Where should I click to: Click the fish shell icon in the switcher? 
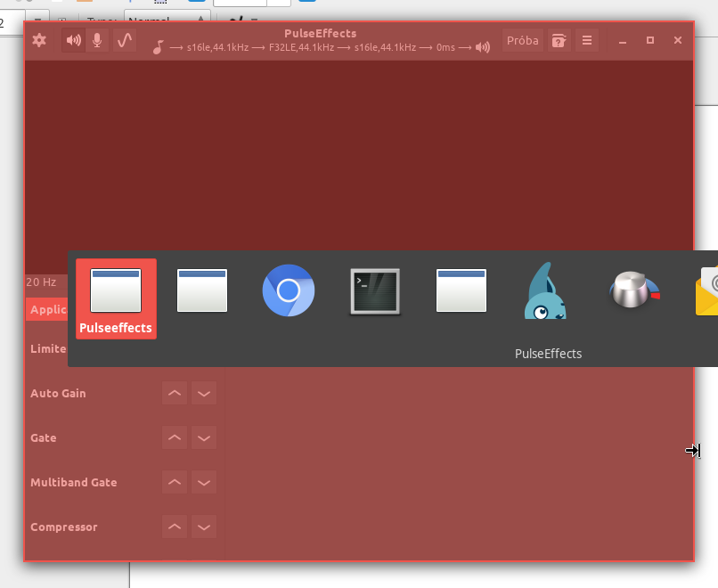[547, 290]
